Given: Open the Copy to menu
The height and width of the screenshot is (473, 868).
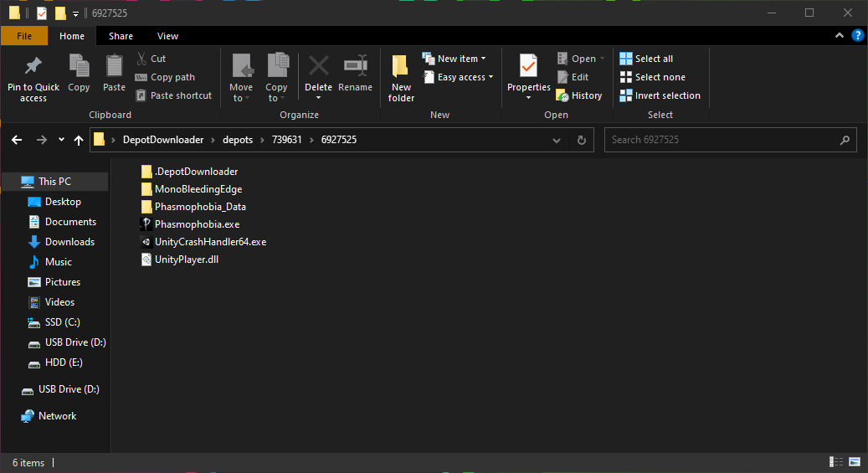Looking at the screenshot, I should click(276, 78).
